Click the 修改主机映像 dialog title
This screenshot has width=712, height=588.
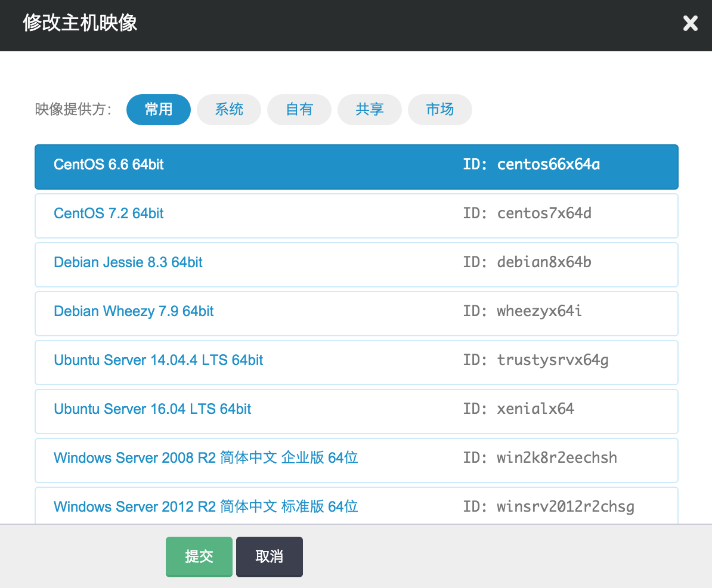(x=80, y=23)
